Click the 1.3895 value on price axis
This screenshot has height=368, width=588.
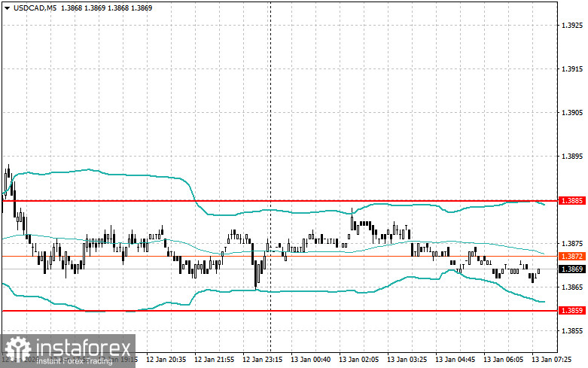(x=572, y=157)
